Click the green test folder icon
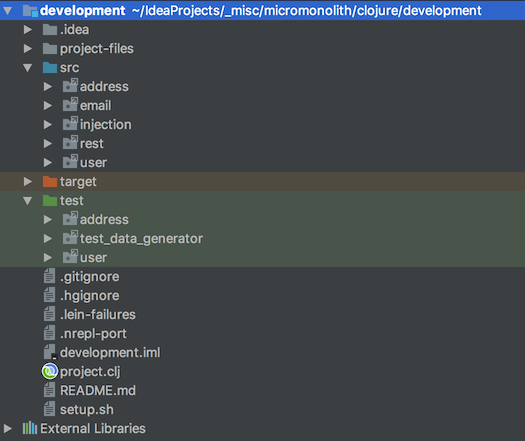The height and width of the screenshot is (441, 525). tap(50, 201)
